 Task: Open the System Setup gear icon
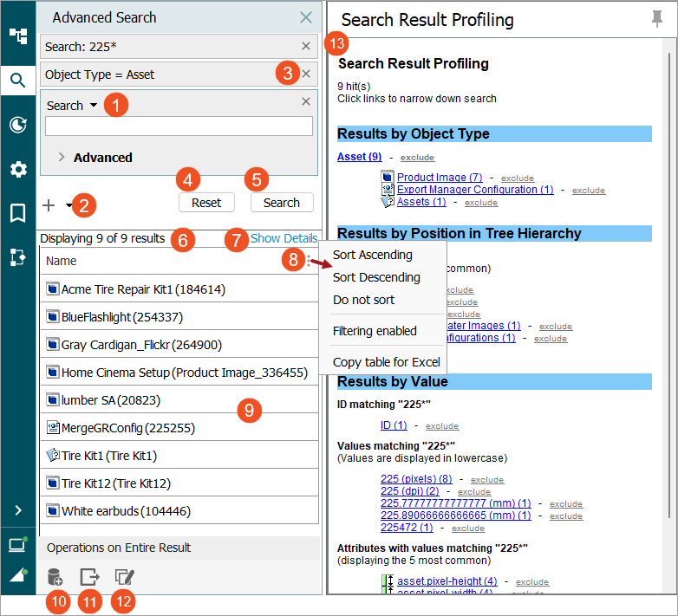[18, 169]
